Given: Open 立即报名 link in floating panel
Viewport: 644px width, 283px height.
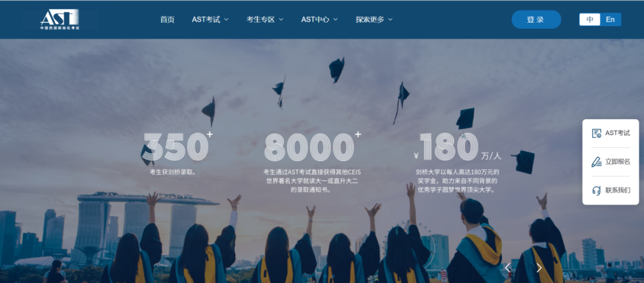Looking at the screenshot, I should tap(617, 161).
